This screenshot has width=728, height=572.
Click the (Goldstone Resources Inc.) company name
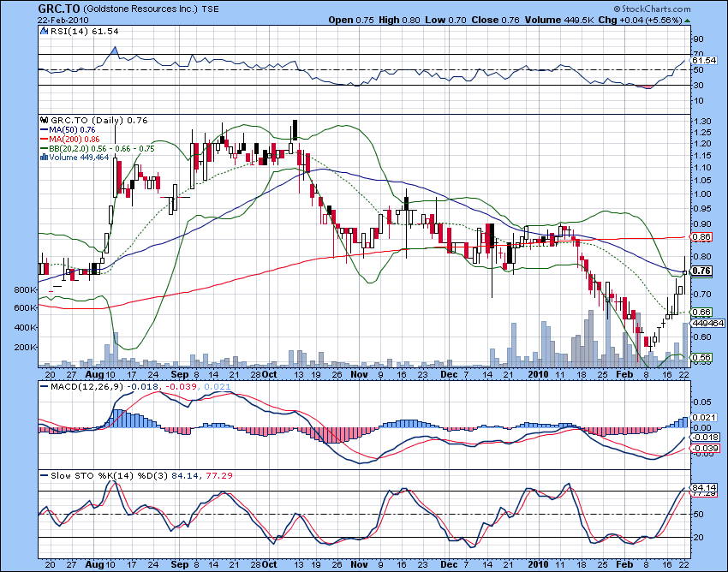coord(140,9)
